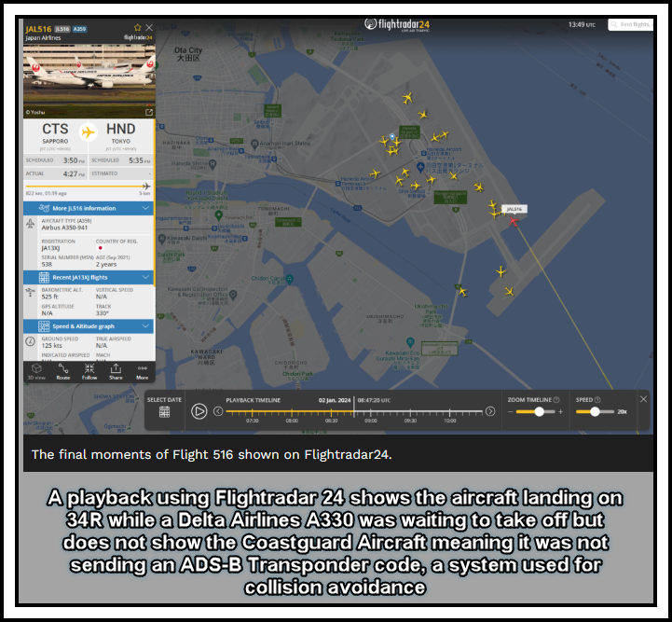
Task: Click the Speed help icon
Action: click(x=597, y=399)
